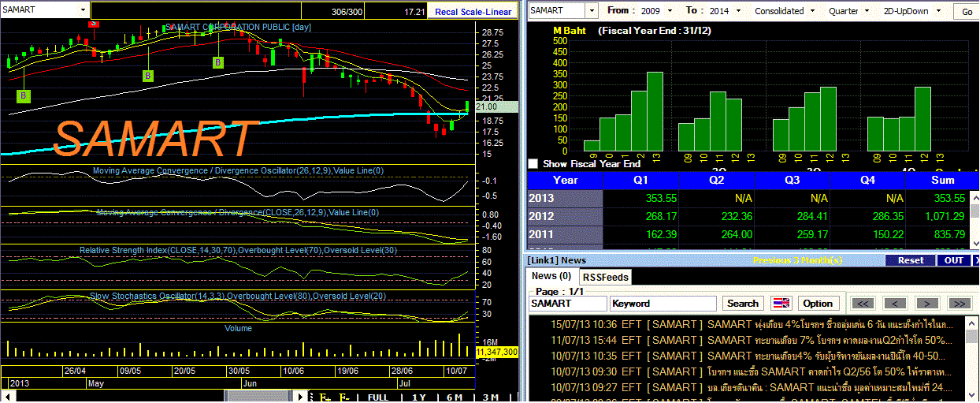This screenshot has height=403, width=980.
Task: Click the tallest Q1 2013 profit bar
Action: [655, 111]
